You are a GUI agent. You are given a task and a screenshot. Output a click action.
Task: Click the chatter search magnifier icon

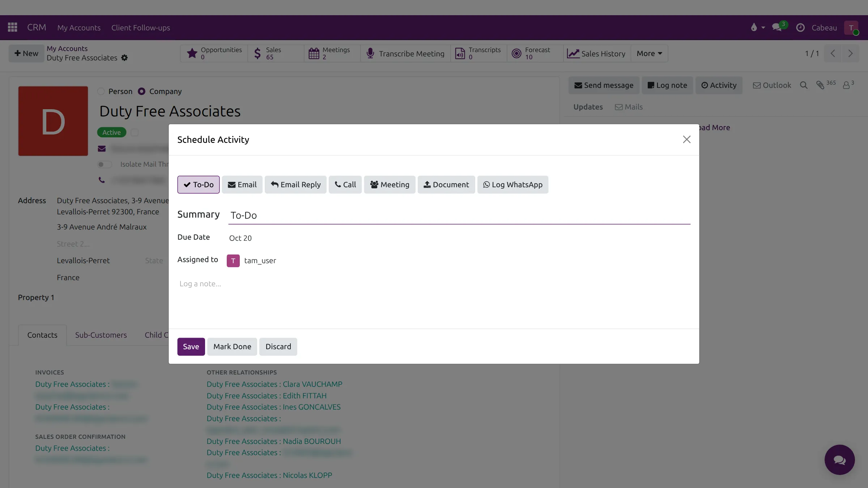(804, 85)
